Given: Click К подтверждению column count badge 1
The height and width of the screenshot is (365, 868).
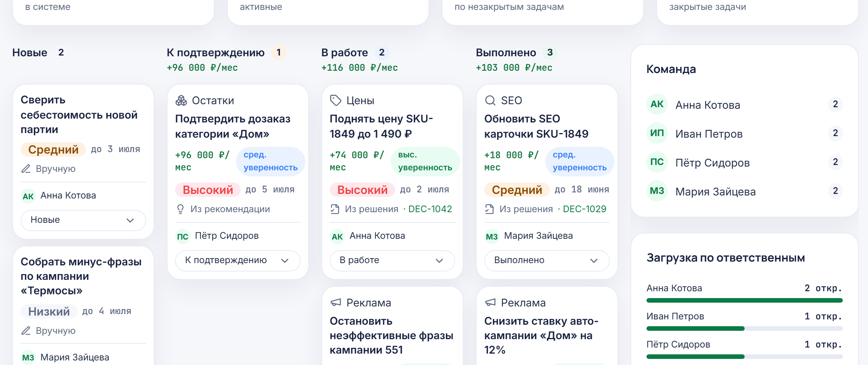Looking at the screenshot, I should click(x=279, y=52).
